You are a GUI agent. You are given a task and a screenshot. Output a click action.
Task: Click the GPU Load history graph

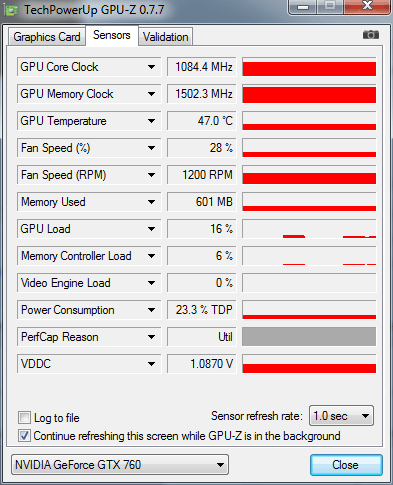309,229
